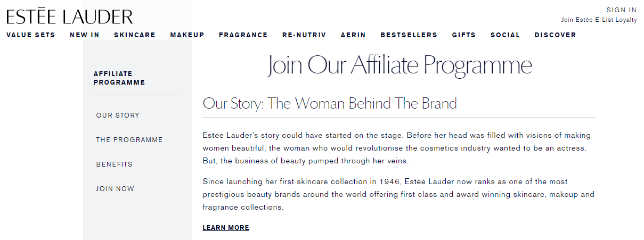Image resolution: width=644 pixels, height=240 pixels.
Task: Click the Affiliate Programme sidebar heading
Action: (119, 78)
